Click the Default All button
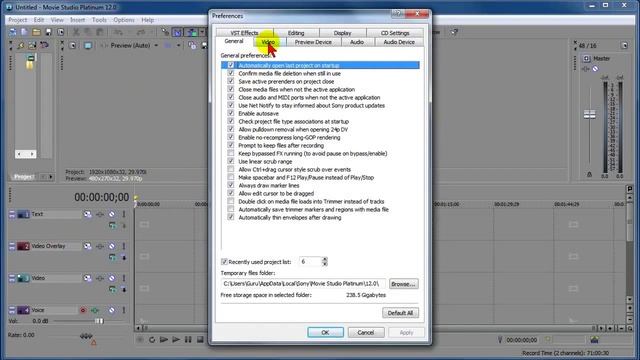The image size is (640, 360). (x=400, y=313)
